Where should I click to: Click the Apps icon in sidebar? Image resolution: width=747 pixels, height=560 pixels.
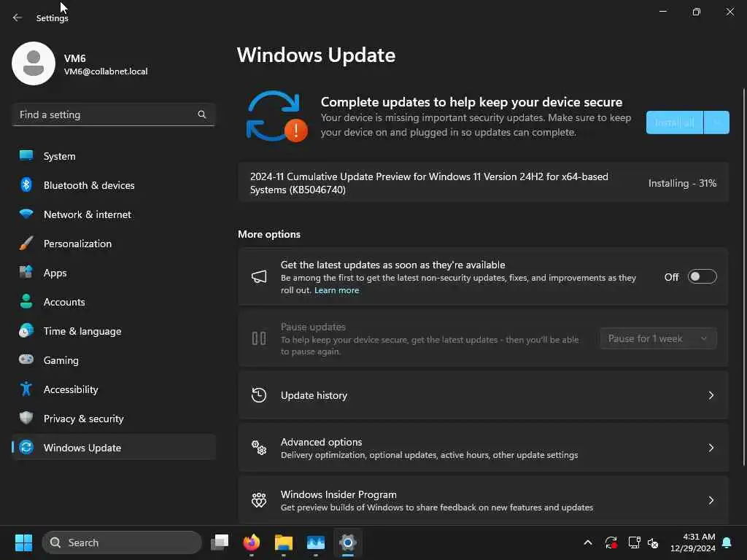26,273
